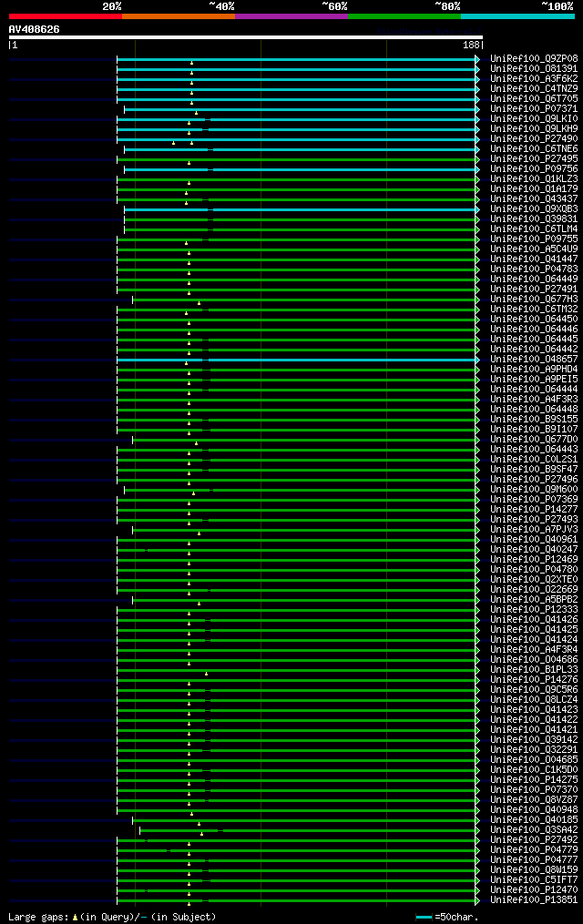The image size is (583, 924).
Task: Choose label UniRef100_A5BPB2
Action: [x=534, y=599]
